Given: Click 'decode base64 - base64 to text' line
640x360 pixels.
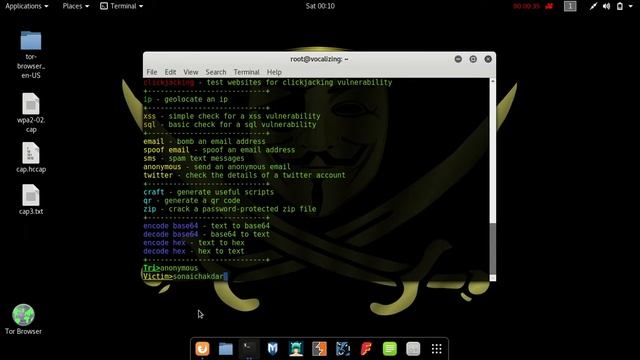Looking at the screenshot, I should coord(207,234).
